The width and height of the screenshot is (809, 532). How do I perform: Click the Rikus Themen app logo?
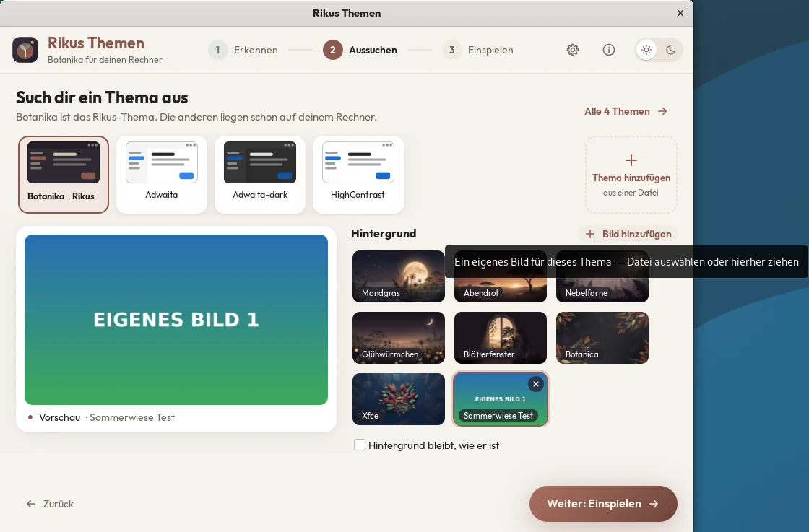pyautogui.click(x=25, y=50)
